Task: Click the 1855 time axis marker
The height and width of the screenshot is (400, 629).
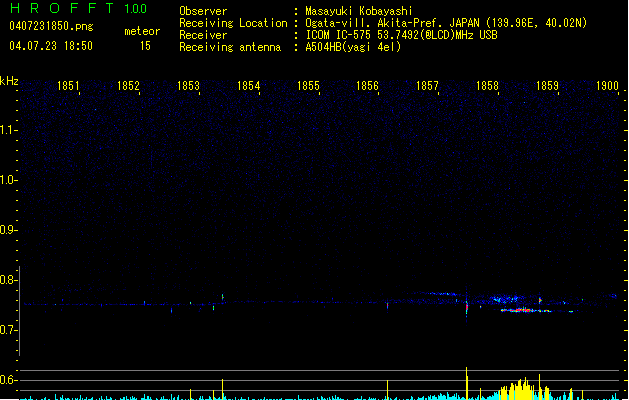Action: pos(308,86)
